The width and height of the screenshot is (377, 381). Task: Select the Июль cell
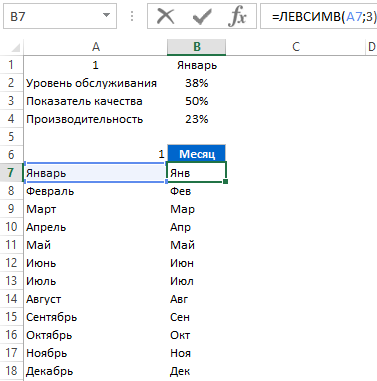(95, 281)
